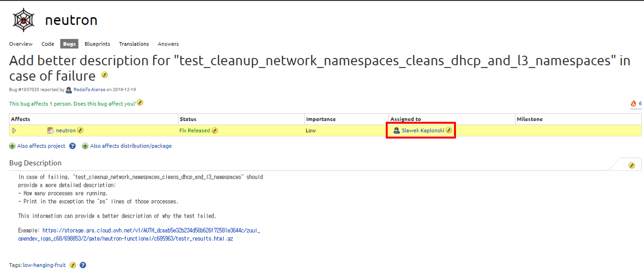
Task: Edit the bug title pencil icon
Action: 105,75
